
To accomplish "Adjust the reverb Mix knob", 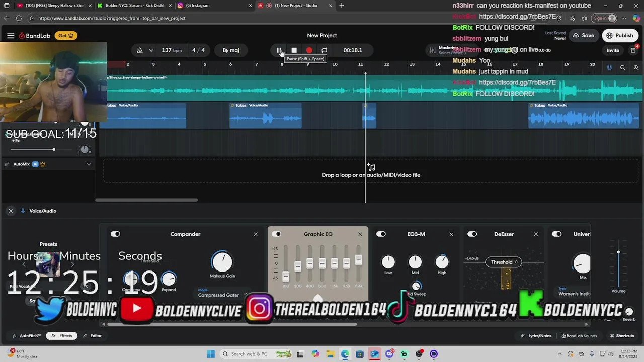I will point(582,263).
